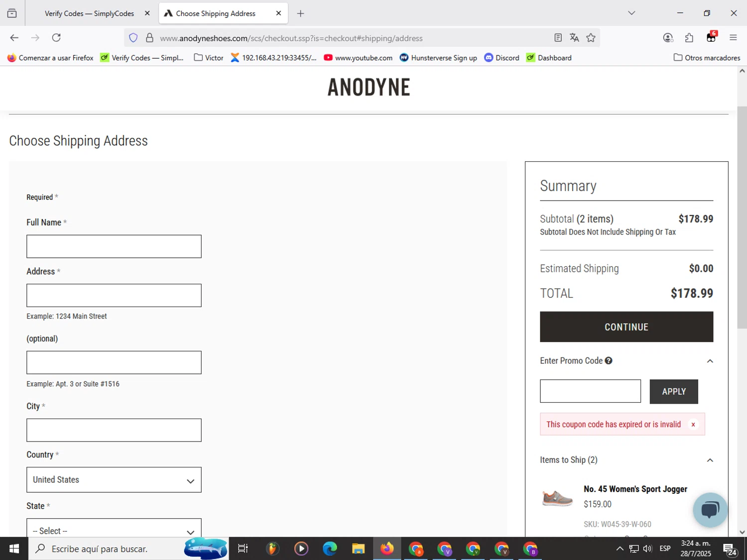Switch to the Verify Codes — SimplyCodes tab
Image resolution: width=747 pixels, height=560 pixels.
coord(91,13)
